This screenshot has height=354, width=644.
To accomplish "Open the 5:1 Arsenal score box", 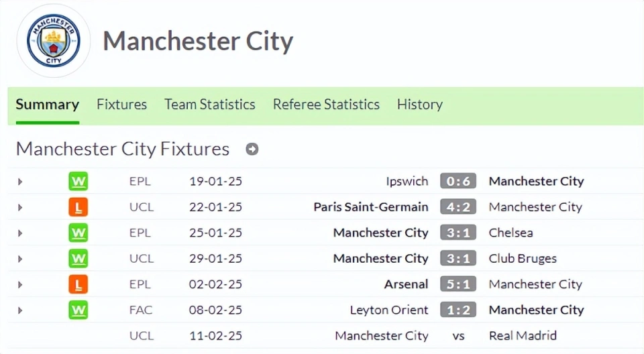I will click(x=458, y=284).
